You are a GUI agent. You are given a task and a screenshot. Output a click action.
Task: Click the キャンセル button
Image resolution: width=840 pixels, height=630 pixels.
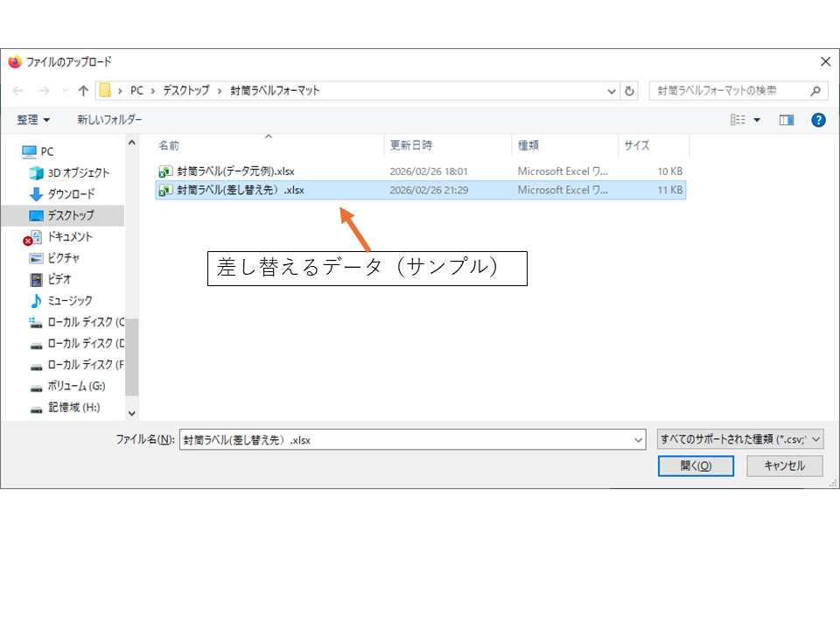[784, 466]
